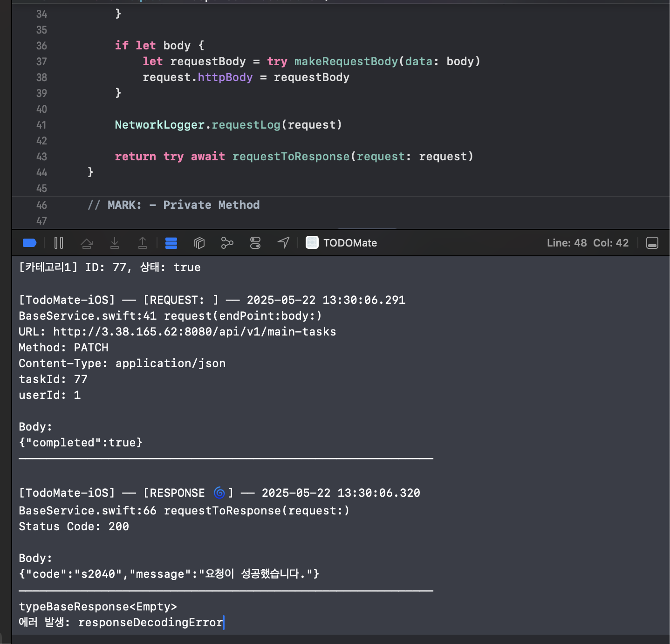Click the Step Into debug icon
The width and height of the screenshot is (670, 644).
coord(115,243)
